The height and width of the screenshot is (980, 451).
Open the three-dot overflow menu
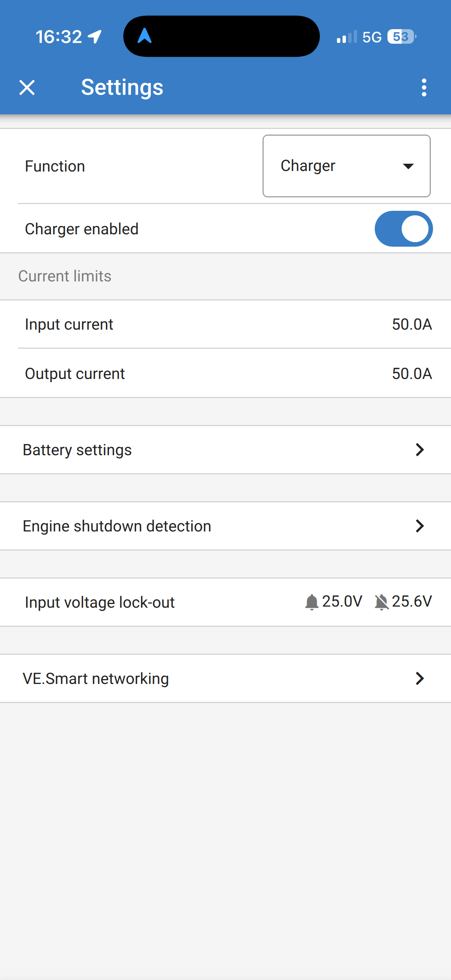424,87
